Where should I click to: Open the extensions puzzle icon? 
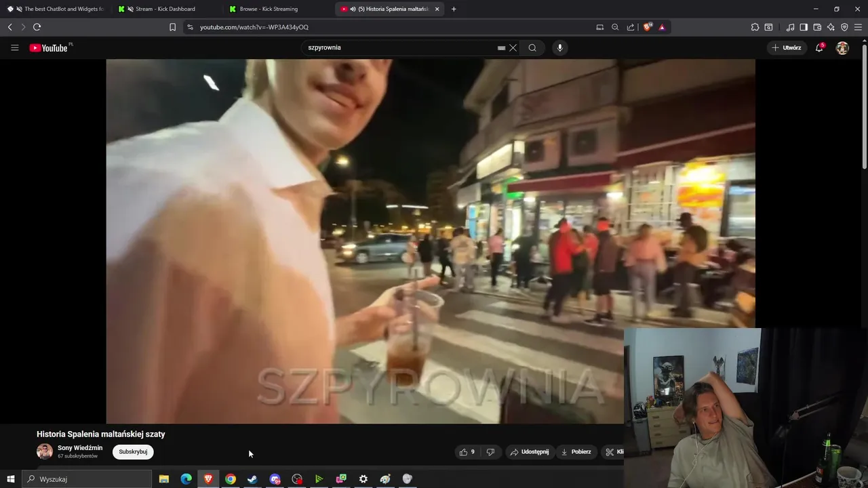click(755, 27)
